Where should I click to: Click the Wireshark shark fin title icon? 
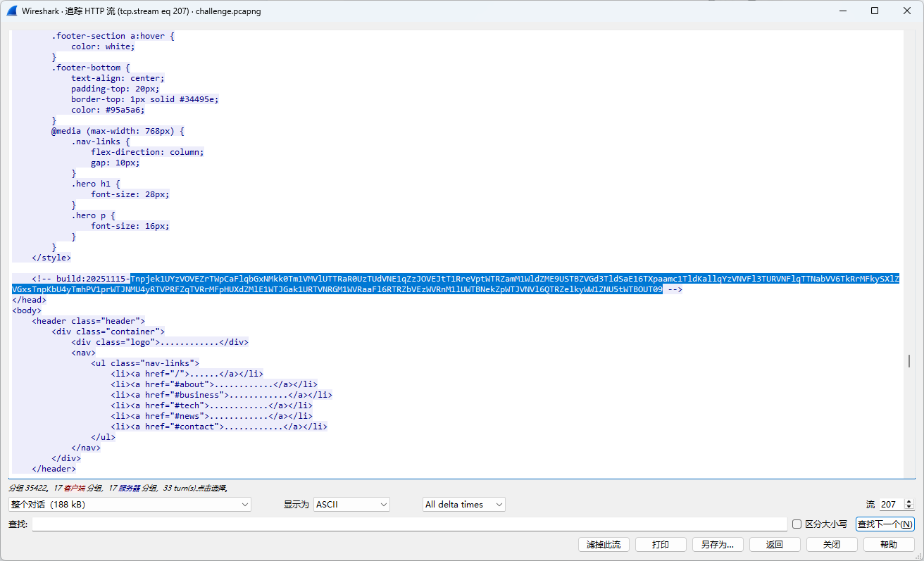tap(12, 11)
